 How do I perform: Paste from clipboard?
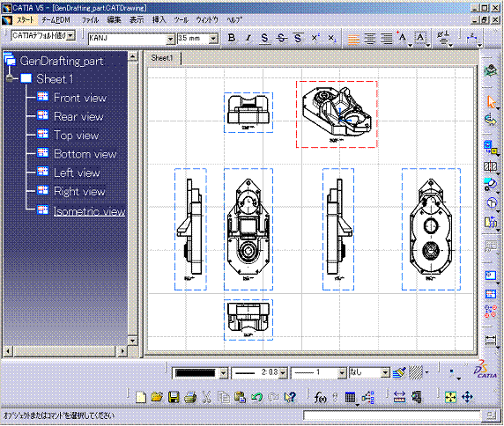240,398
